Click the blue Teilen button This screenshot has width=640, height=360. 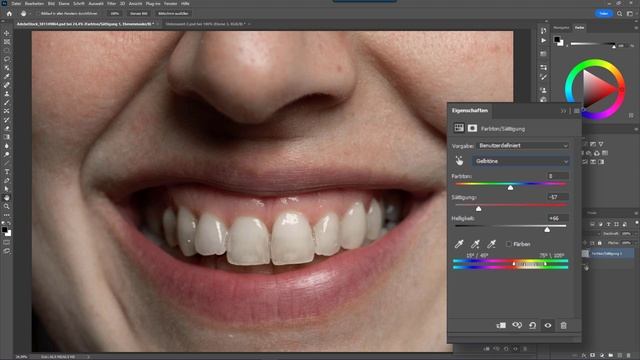coord(604,13)
